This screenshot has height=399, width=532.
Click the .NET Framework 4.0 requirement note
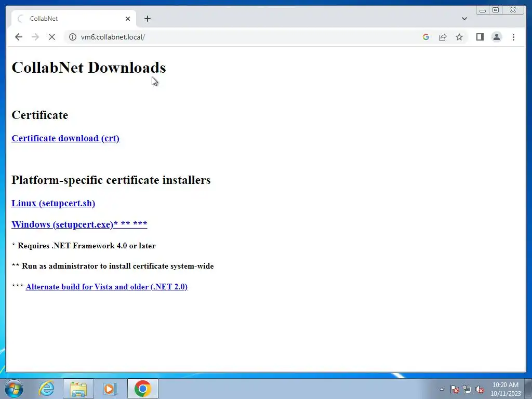[x=84, y=246]
